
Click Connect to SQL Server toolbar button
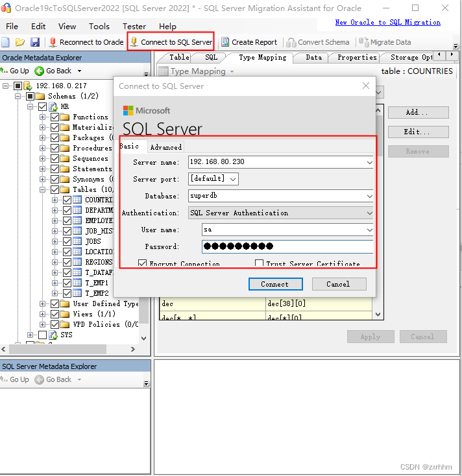coord(171,42)
